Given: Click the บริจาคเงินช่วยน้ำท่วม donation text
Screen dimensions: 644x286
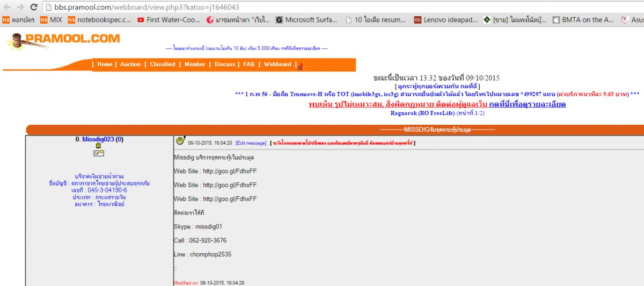Looking at the screenshot, I should coord(99,176).
